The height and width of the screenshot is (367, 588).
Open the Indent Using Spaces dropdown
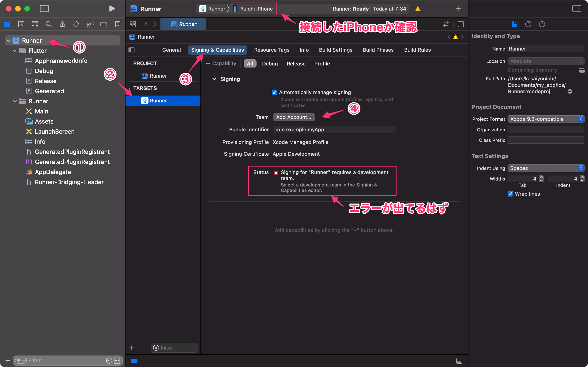545,168
